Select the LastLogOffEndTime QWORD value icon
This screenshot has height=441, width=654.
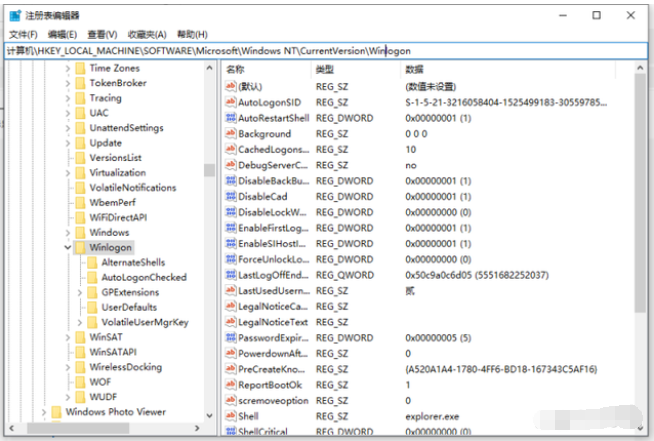[231, 274]
